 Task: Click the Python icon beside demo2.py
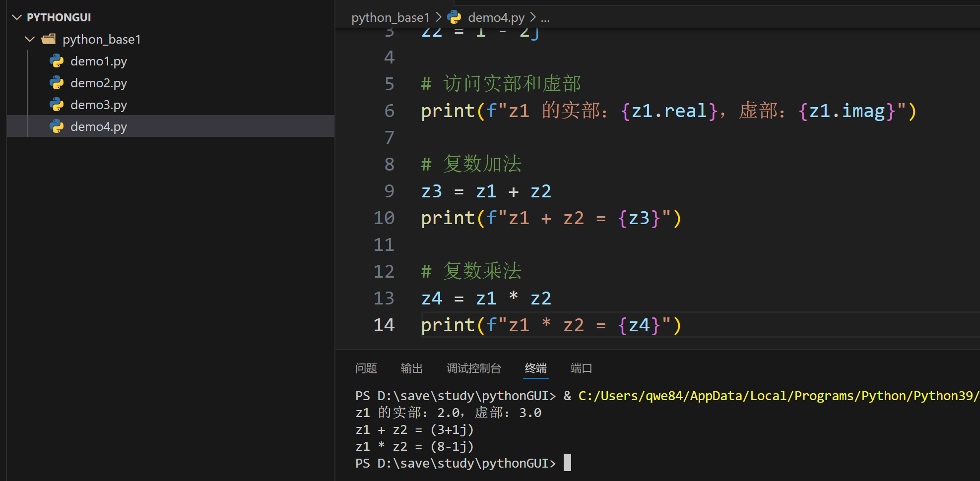(x=57, y=82)
